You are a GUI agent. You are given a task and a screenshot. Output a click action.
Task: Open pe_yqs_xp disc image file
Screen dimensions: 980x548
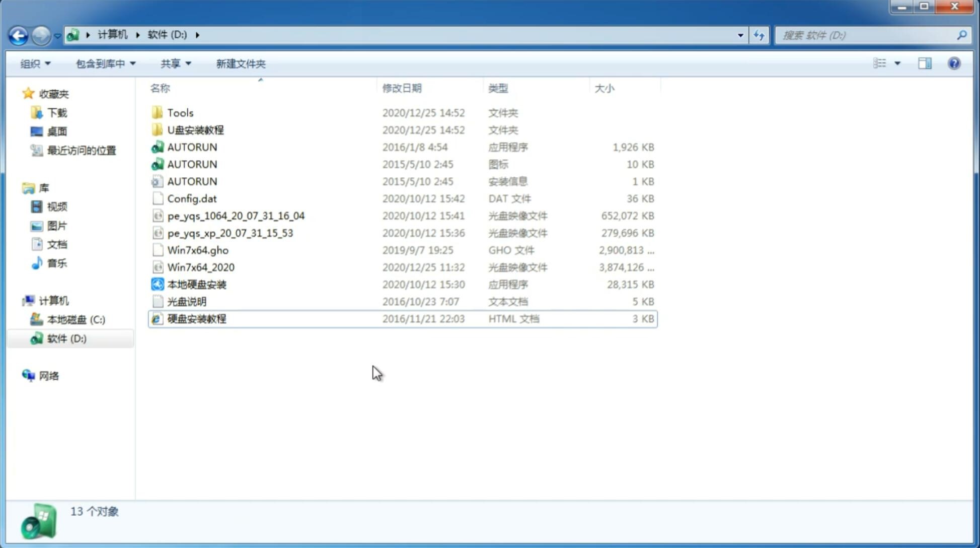pyautogui.click(x=230, y=233)
